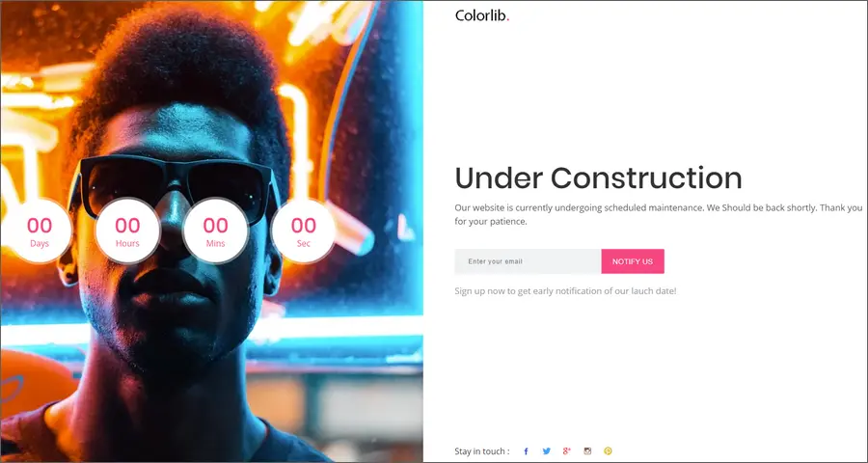Click the Under Construction heading

pos(598,178)
